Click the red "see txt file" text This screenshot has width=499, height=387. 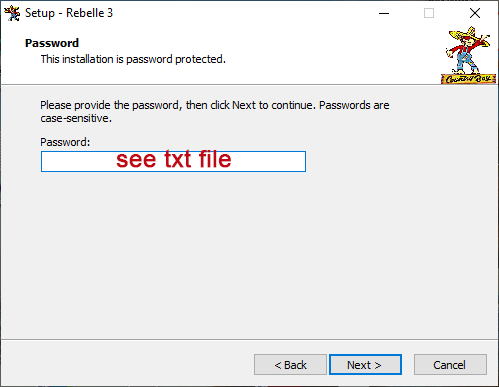(174, 159)
